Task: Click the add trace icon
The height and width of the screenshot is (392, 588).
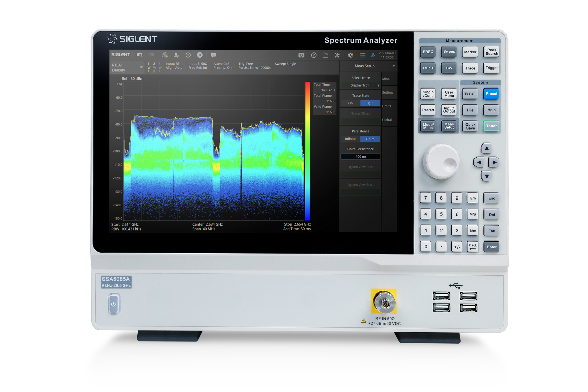Action: (x=164, y=55)
